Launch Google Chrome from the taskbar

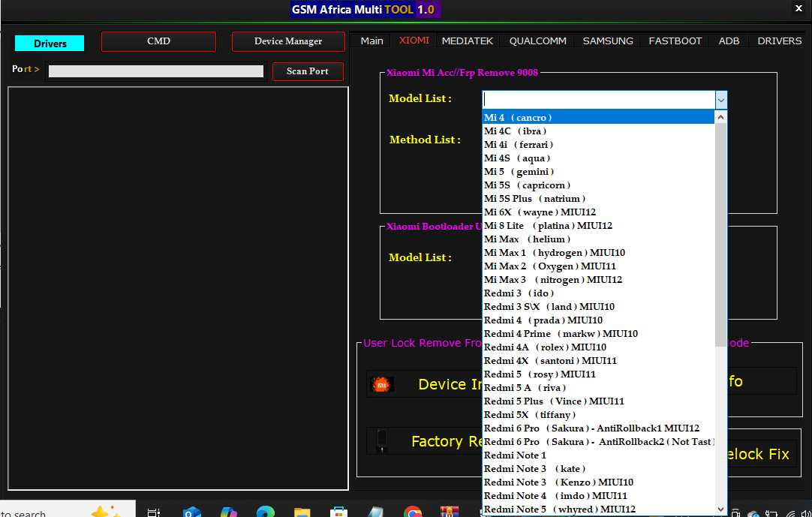(412, 512)
